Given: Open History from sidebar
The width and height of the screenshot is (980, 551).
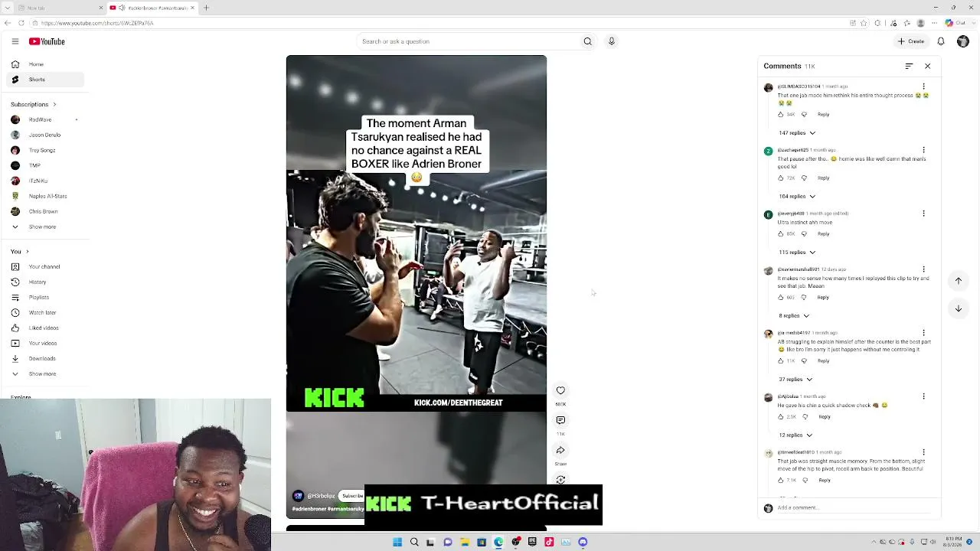Looking at the screenshot, I should [45, 282].
